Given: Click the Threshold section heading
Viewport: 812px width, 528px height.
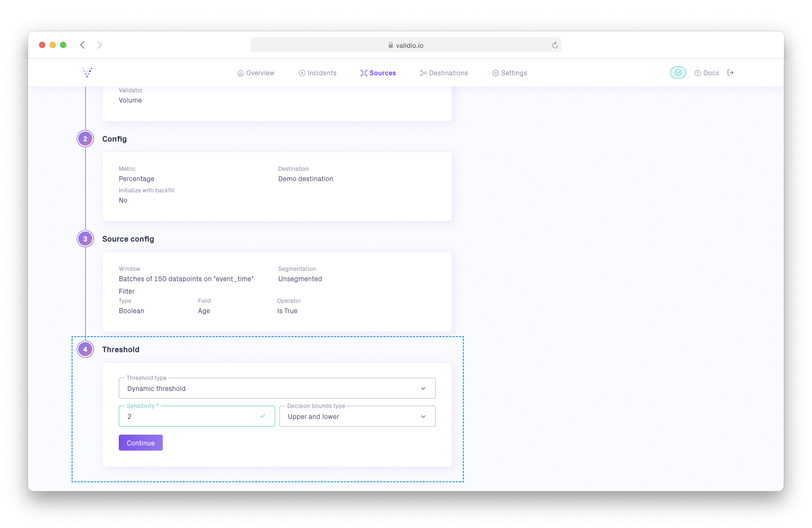Looking at the screenshot, I should 121,349.
